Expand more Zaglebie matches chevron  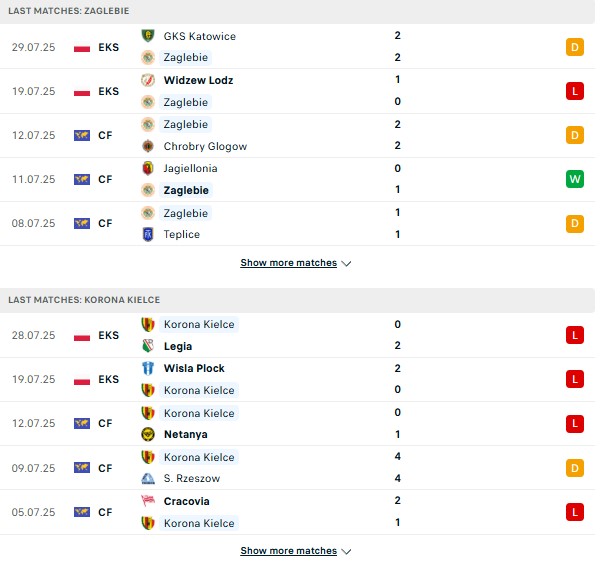[x=346, y=263]
